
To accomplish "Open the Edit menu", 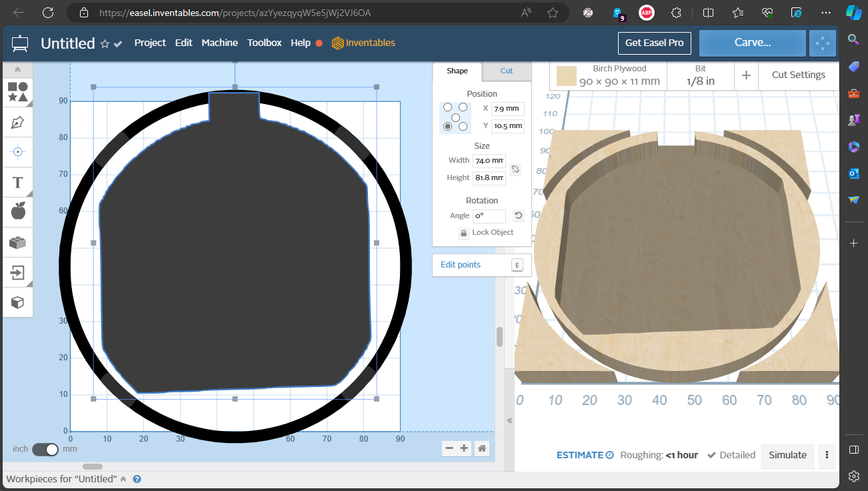I will coord(184,43).
